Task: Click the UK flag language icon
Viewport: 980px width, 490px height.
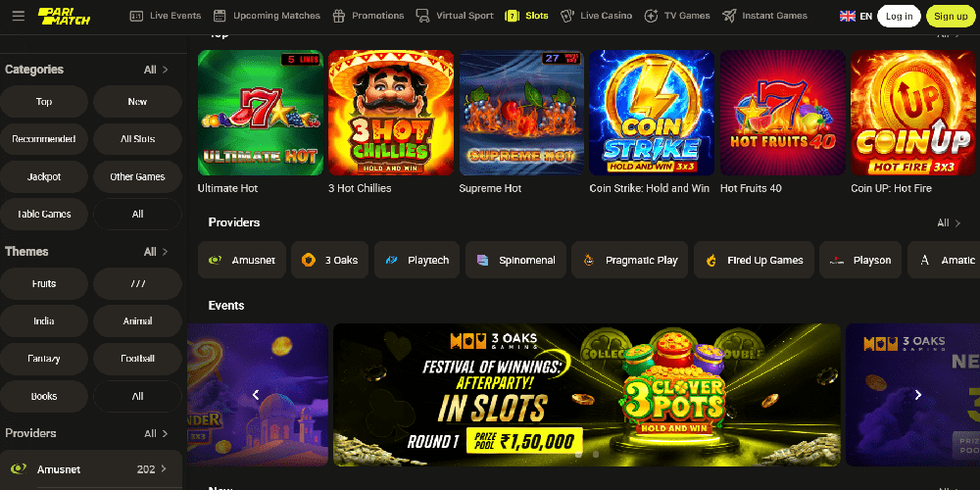Action: [848, 17]
